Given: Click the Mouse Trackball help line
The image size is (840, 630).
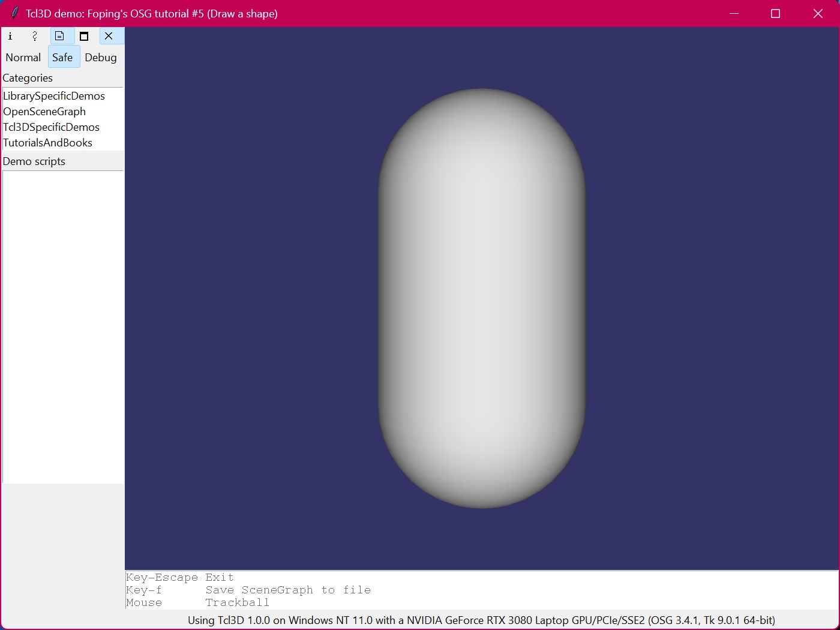Looking at the screenshot, I should coord(197,602).
